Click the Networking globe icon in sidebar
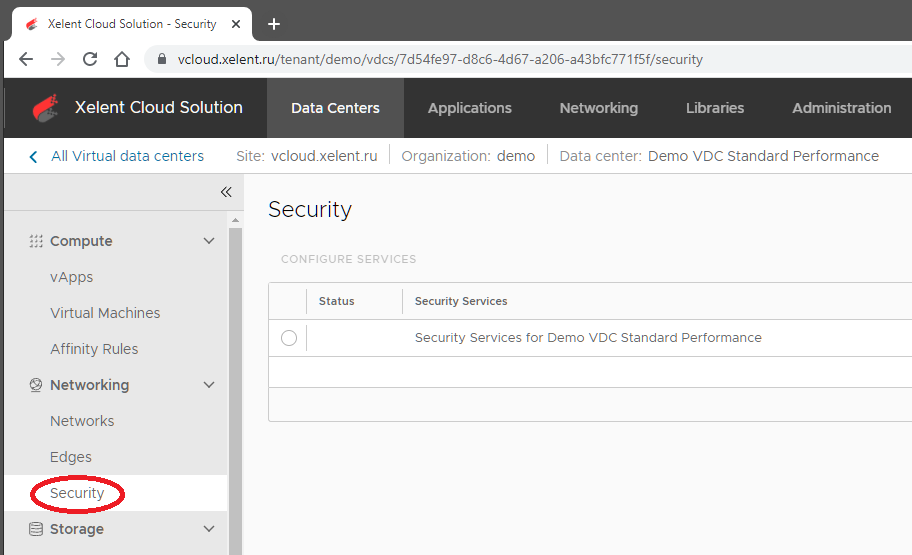 [x=36, y=385]
